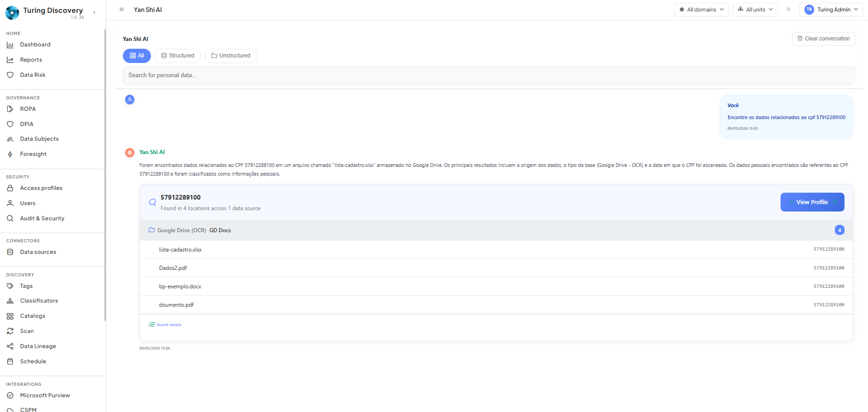Open the Dashboard chart icon
868x412 pixels.
[x=10, y=45]
